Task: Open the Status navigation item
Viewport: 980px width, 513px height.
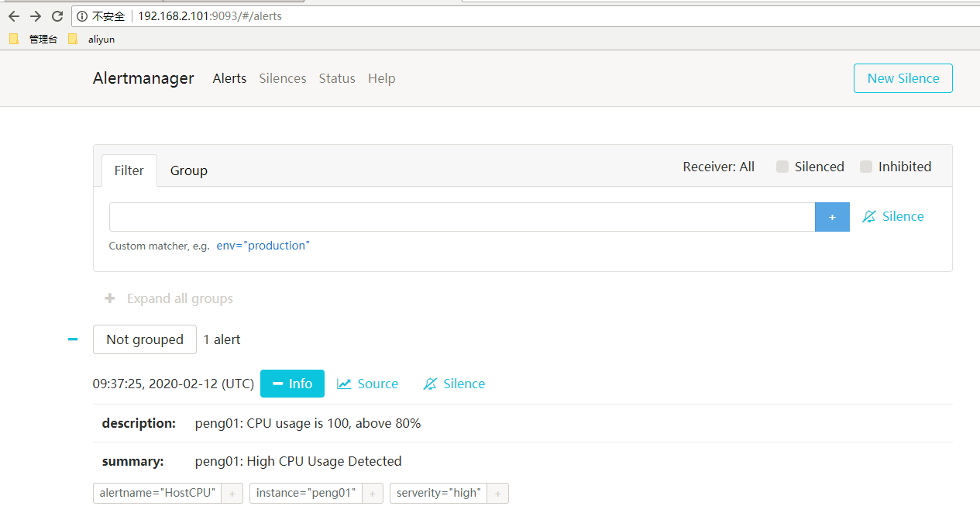Action: click(x=337, y=78)
